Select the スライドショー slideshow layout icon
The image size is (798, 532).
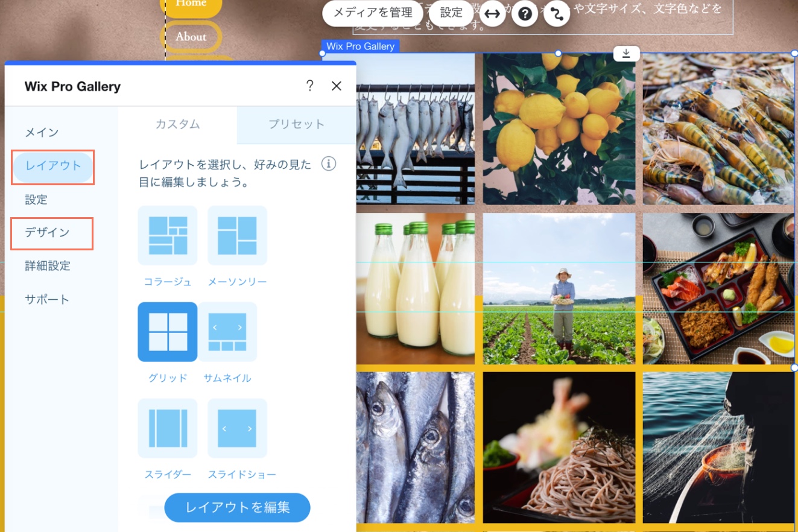[237, 428]
